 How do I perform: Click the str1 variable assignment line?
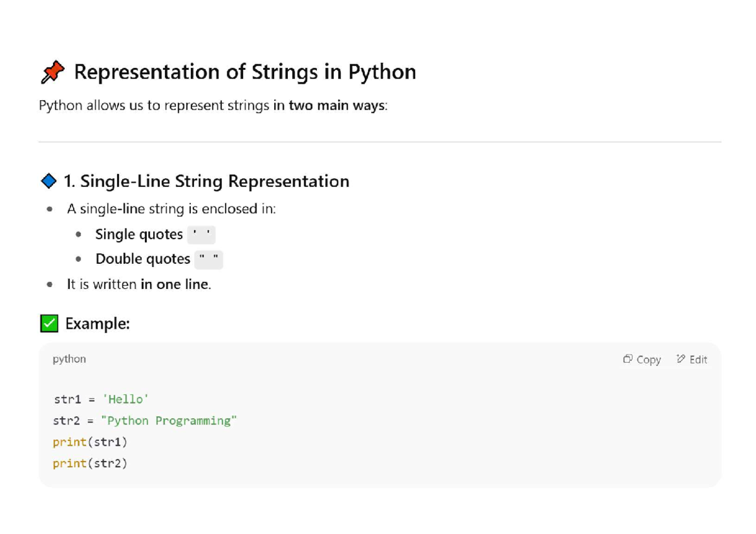pyautogui.click(x=101, y=399)
